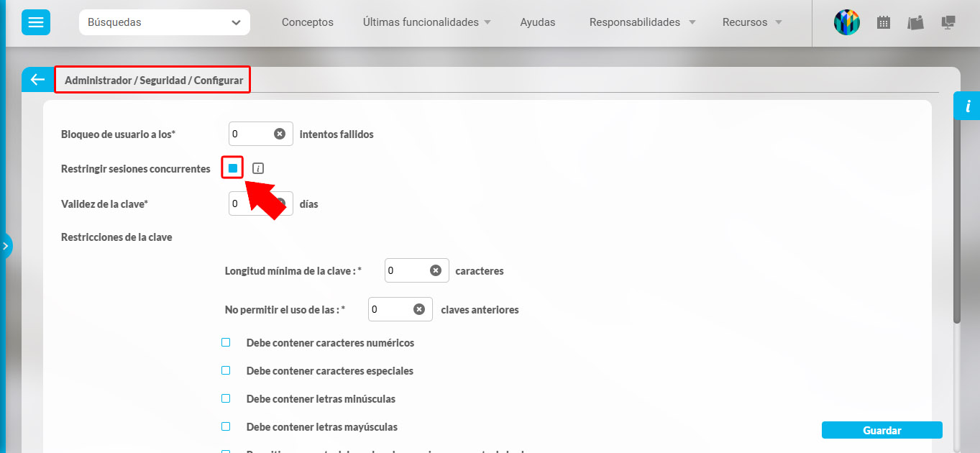Click the calendar icon in the top bar
Viewport: 980px width, 453px height.
883,22
